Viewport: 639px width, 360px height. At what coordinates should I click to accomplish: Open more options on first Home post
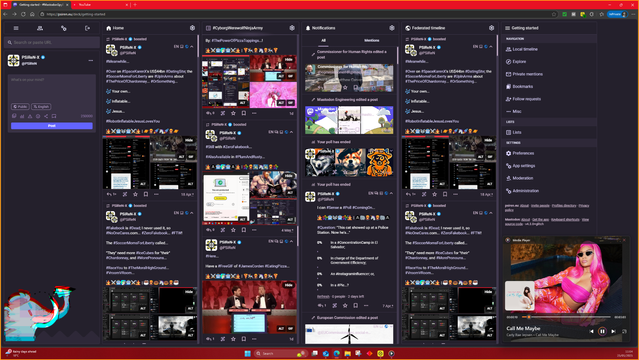(x=156, y=194)
